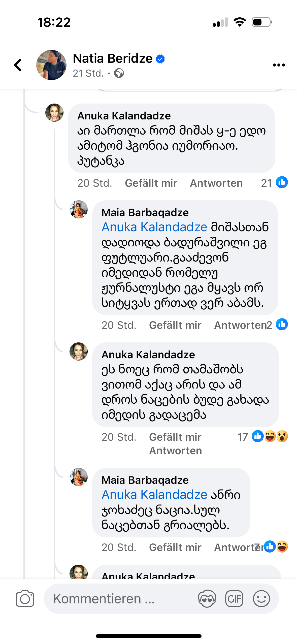
Task: Open the three-dot post options menu
Action: tap(279, 65)
